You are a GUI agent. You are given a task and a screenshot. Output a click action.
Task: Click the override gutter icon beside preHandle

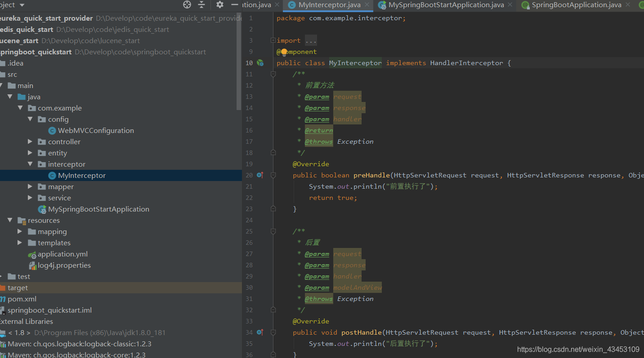tap(260, 175)
